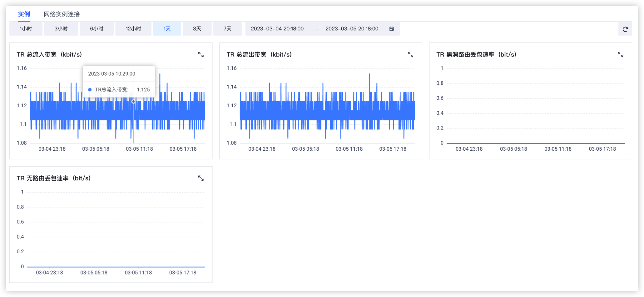Click 03-05 17:18 label on 黑洞路由 chart
The width and height of the screenshot is (644, 297).
[x=602, y=149]
